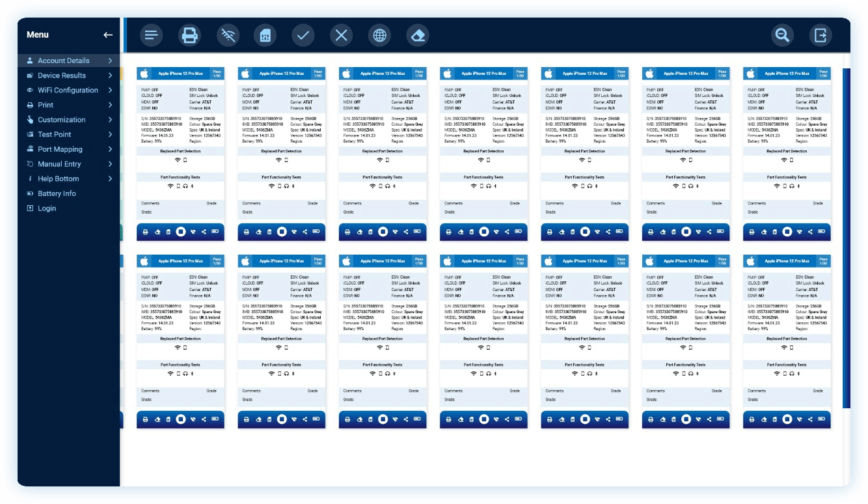Expand the Print menu chevron
The width and height of the screenshot is (868, 504).
click(111, 105)
